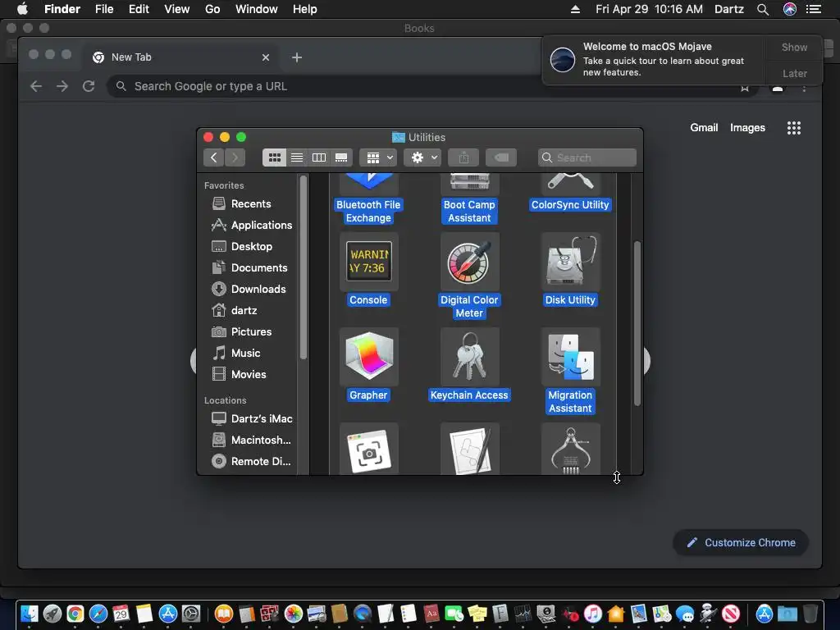The height and width of the screenshot is (630, 840).
Task: Click the ColorSync Utility label
Action: coord(570,204)
